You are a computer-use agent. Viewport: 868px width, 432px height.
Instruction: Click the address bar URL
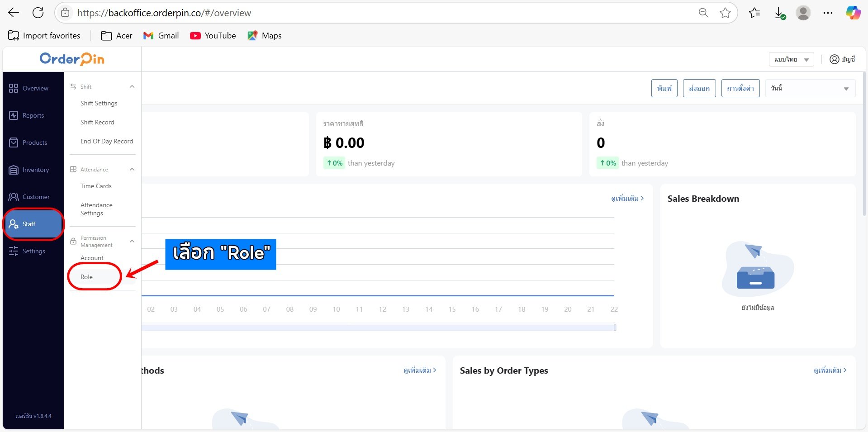[x=164, y=13]
